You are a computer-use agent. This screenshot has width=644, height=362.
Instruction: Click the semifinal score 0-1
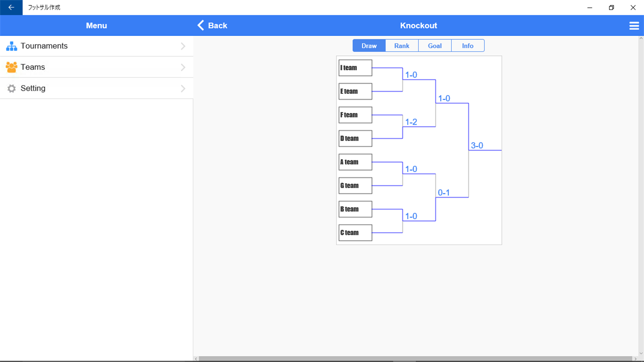pyautogui.click(x=444, y=193)
